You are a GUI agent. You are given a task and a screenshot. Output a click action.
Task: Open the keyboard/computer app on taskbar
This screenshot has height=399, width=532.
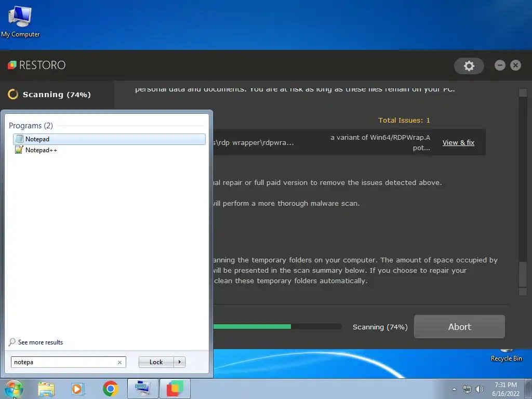(142, 389)
